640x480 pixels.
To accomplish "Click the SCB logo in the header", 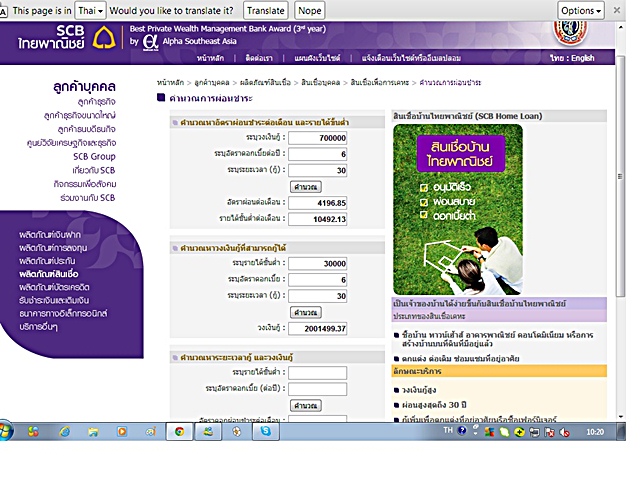I will tap(69, 37).
